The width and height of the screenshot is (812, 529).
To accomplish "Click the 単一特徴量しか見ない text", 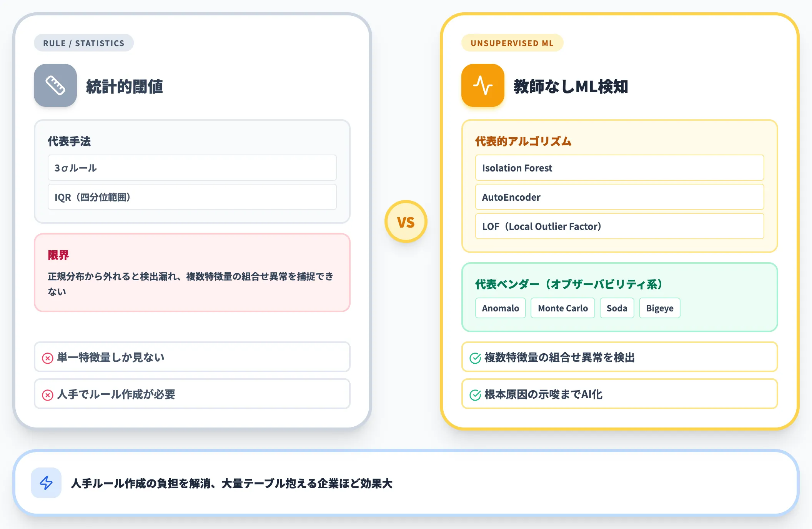I will pyautogui.click(x=111, y=357).
